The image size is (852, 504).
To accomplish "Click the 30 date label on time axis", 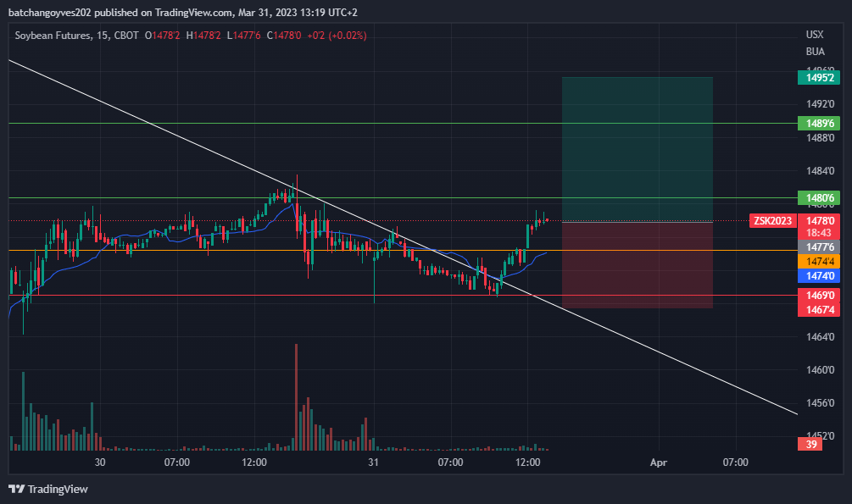I will click(x=100, y=462).
